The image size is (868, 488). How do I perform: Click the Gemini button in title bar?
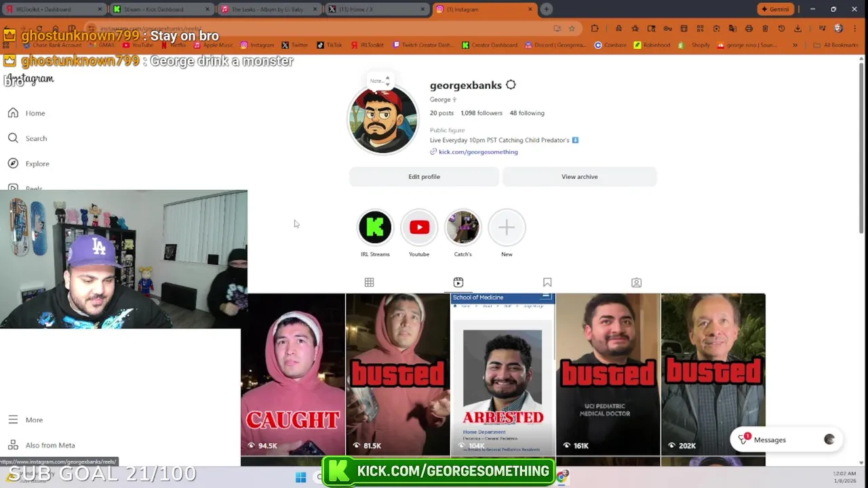tap(775, 9)
